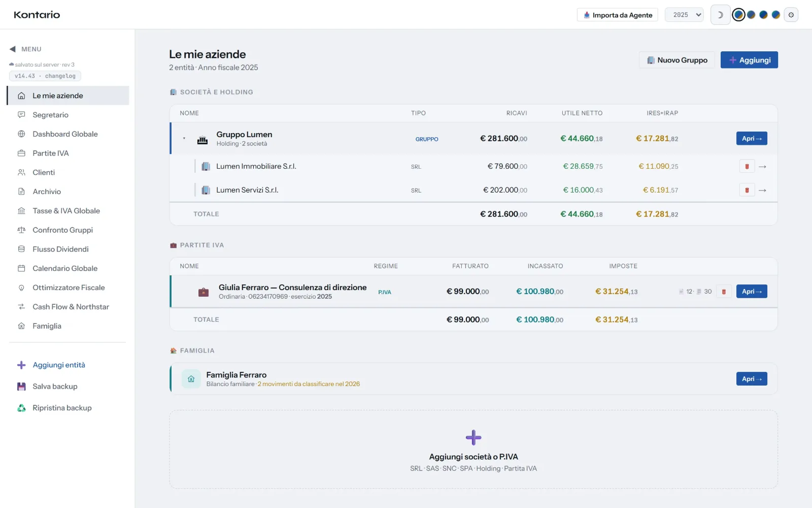Click Ripristina backup in the sidebar

pyautogui.click(x=68, y=408)
